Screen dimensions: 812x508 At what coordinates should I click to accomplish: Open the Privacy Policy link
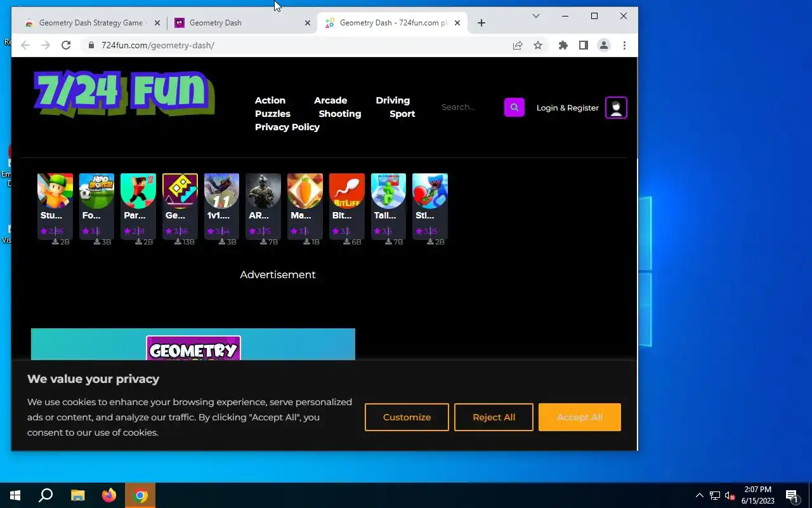point(287,127)
